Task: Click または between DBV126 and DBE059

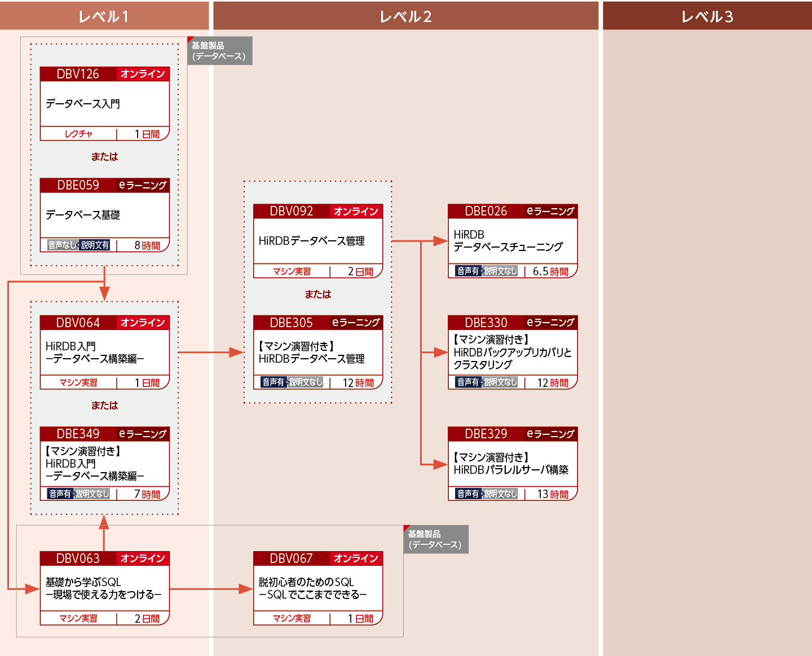Action: point(105,157)
